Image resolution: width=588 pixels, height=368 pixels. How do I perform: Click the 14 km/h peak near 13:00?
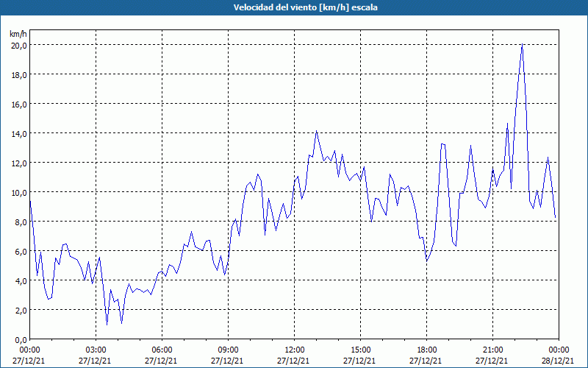[317, 131]
